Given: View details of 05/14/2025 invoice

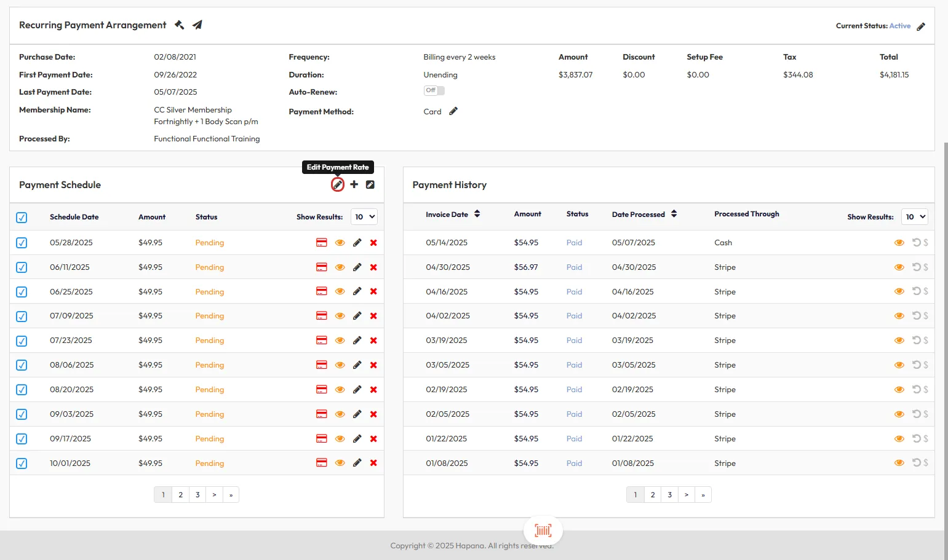Looking at the screenshot, I should pos(899,243).
